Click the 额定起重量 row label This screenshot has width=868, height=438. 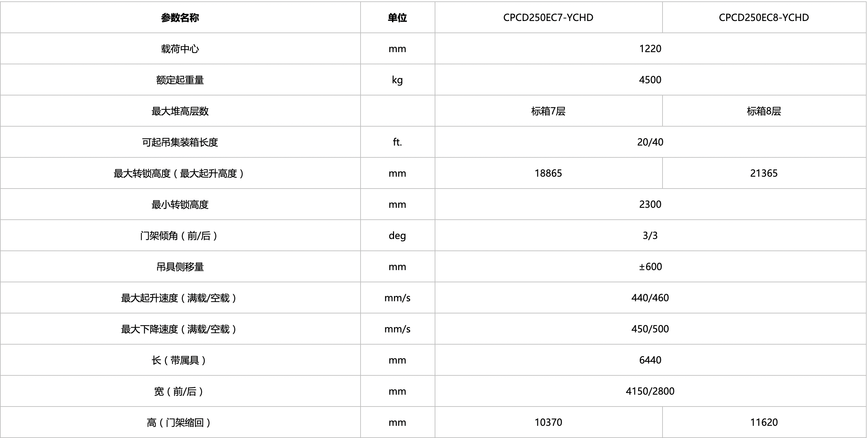pyautogui.click(x=180, y=80)
